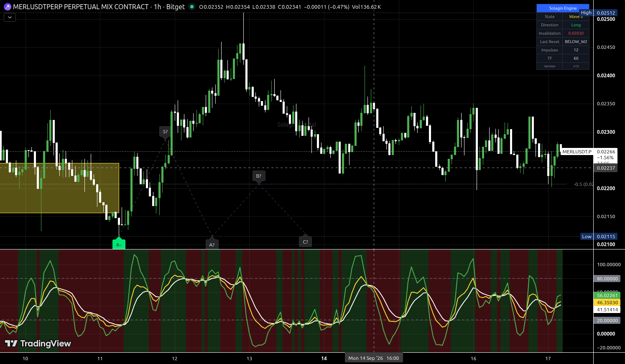Click the 'TF' row label
The image size is (625, 364).
(x=550, y=59)
